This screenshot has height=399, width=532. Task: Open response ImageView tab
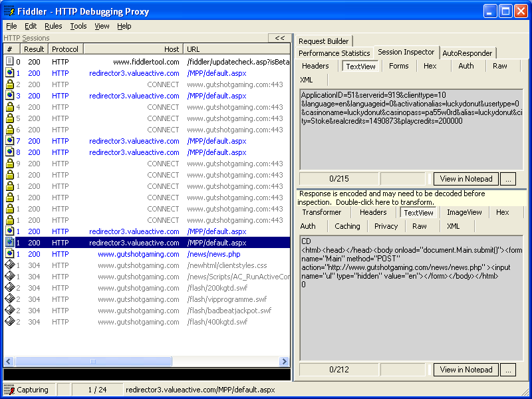464,212
